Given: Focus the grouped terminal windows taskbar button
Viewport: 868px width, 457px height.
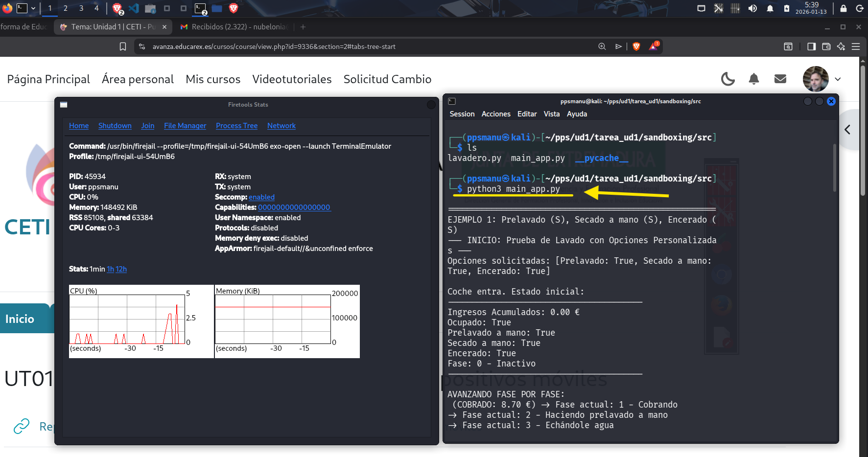Looking at the screenshot, I should coord(201,8).
